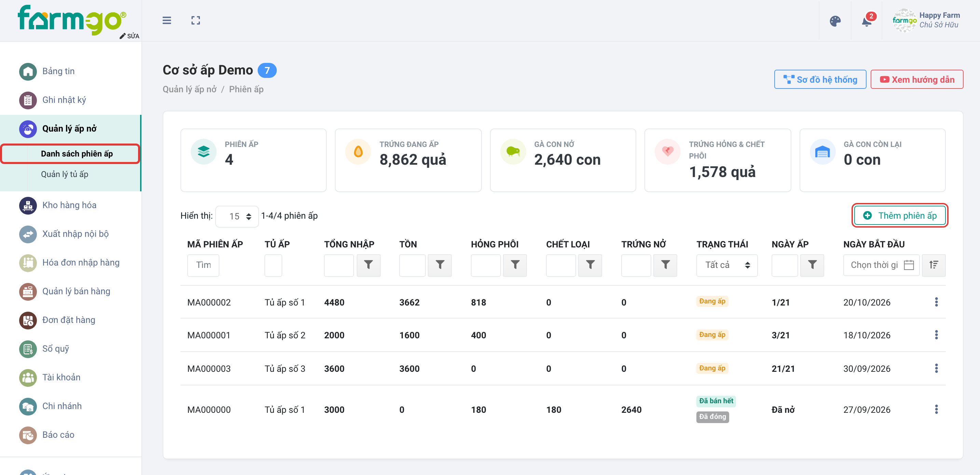980x475 pixels.
Task: Toggle the hamburger sidebar menu icon
Action: 167,21
